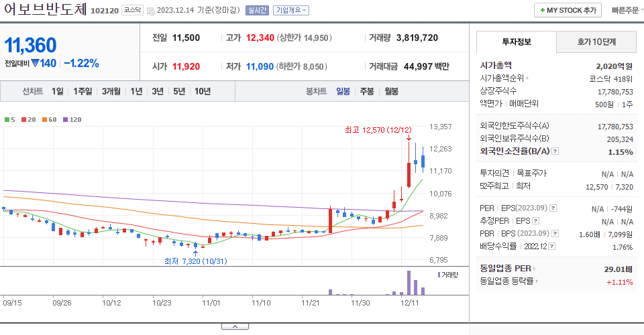Click the 동일업종 PER link
The height and width of the screenshot is (335, 644).
pos(506,269)
